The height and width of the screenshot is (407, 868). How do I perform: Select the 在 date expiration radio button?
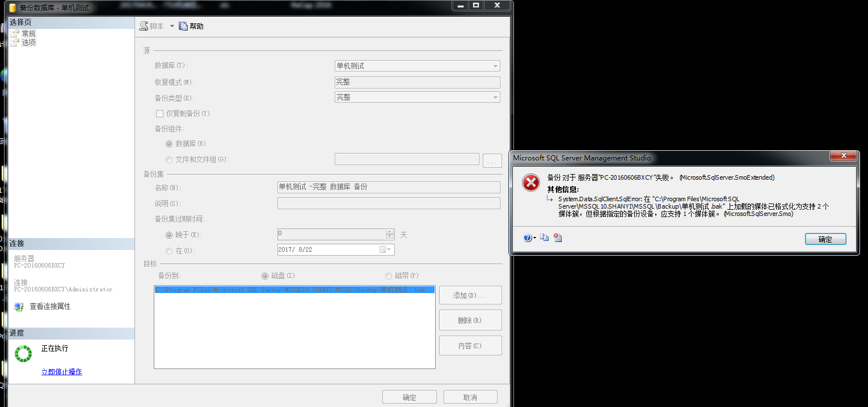[x=169, y=251]
